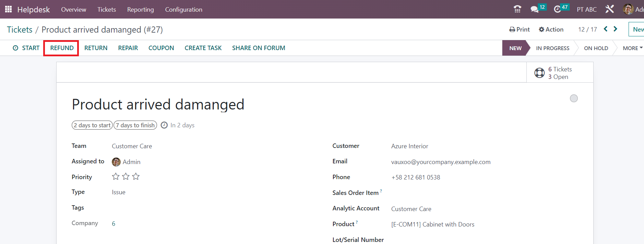Viewport: 644px width, 244px height.
Task: Click the Tickets breadcrumb link
Action: click(20, 30)
